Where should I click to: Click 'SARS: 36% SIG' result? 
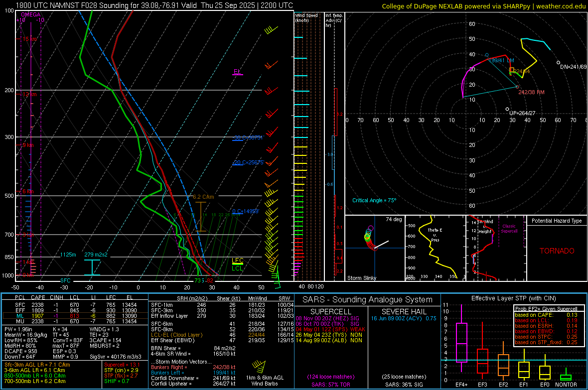pos(404,385)
